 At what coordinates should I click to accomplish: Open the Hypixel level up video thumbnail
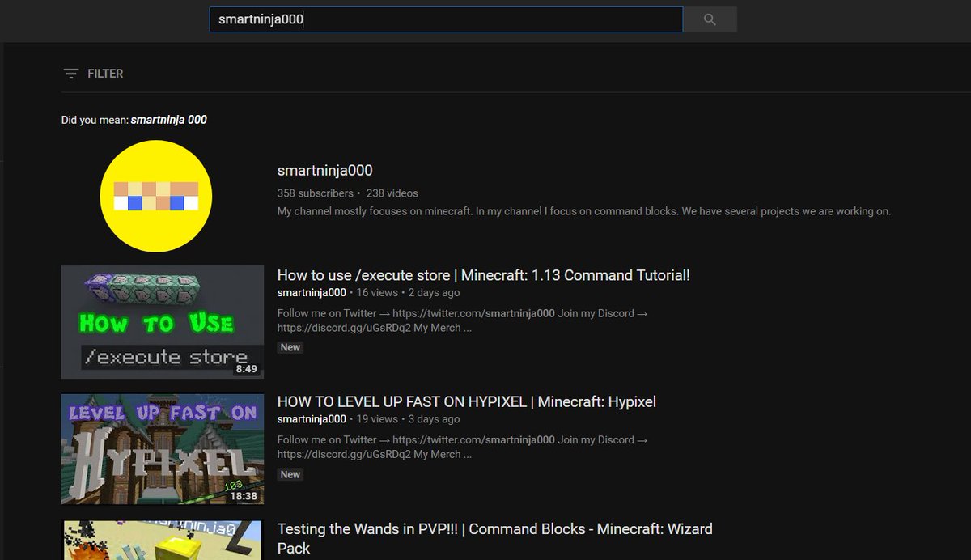(x=163, y=449)
